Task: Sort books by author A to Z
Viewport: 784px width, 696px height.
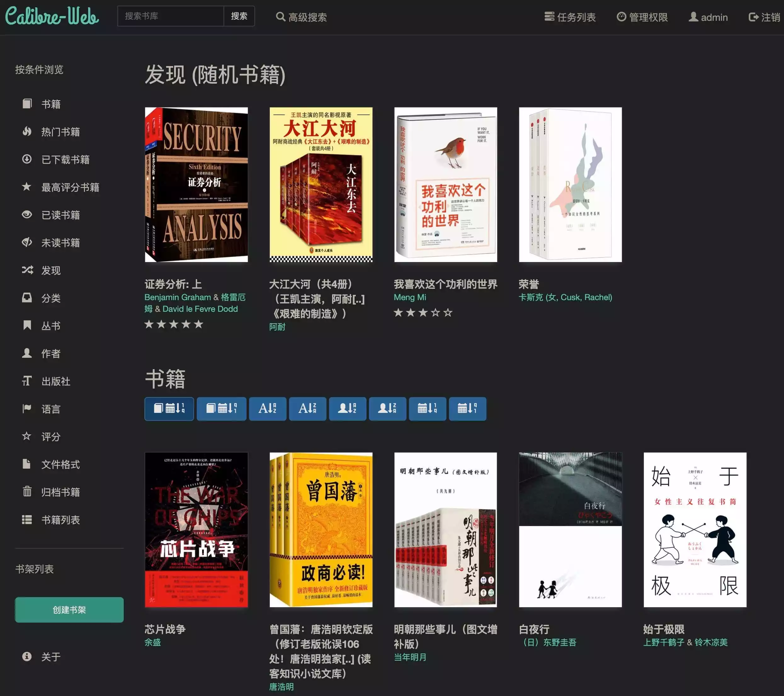Action: coord(347,408)
